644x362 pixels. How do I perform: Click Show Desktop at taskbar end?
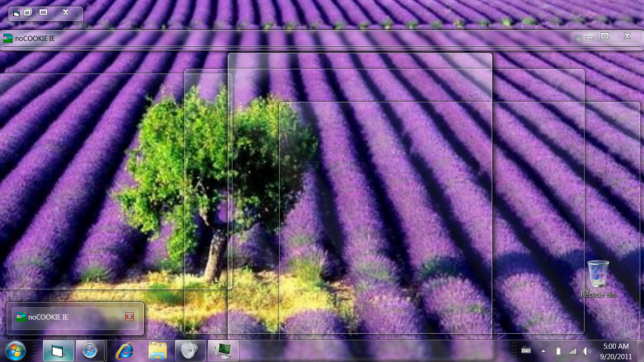641,351
